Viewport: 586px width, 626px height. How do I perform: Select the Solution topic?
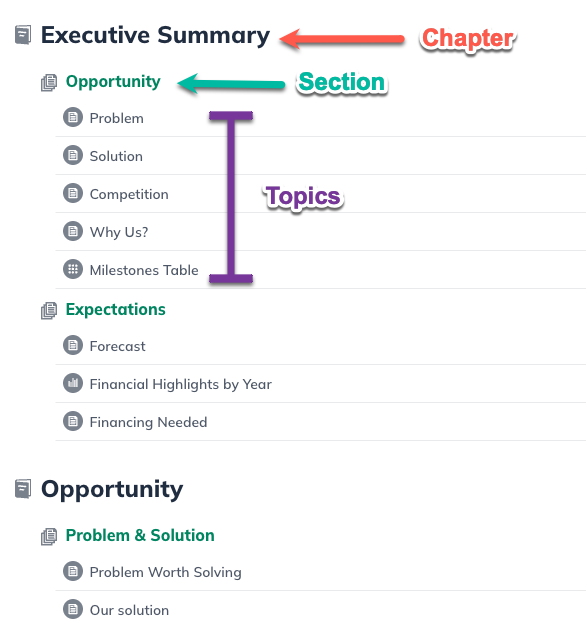point(116,156)
